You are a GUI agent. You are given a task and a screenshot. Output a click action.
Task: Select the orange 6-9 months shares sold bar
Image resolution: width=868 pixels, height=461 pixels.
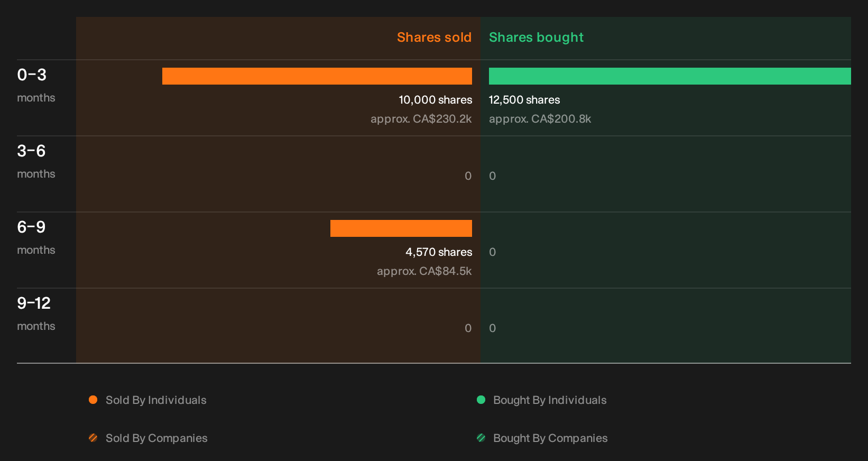tap(401, 228)
